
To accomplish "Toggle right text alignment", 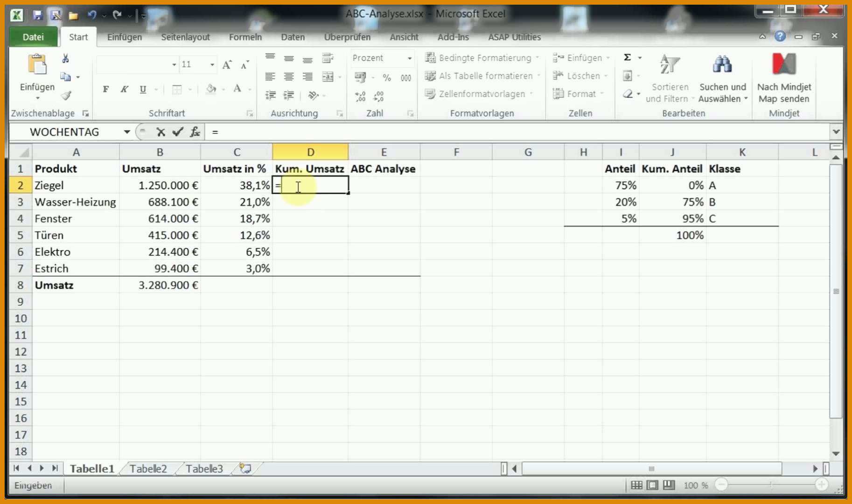I will click(x=307, y=77).
